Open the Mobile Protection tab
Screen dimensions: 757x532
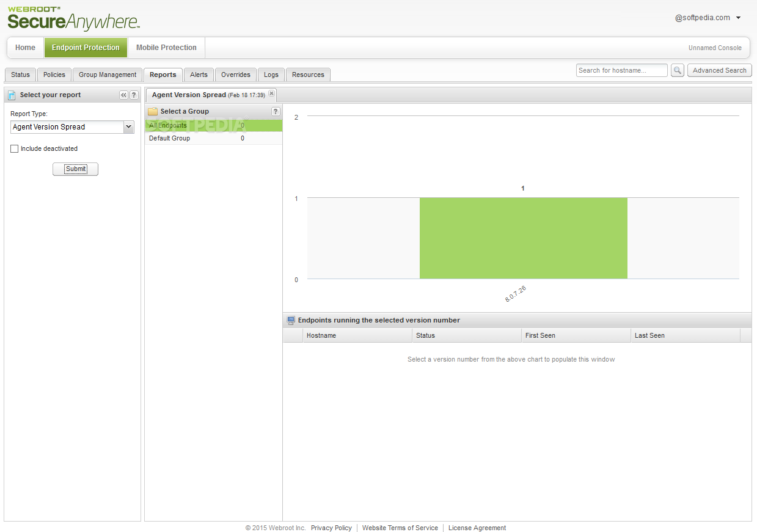166,48
